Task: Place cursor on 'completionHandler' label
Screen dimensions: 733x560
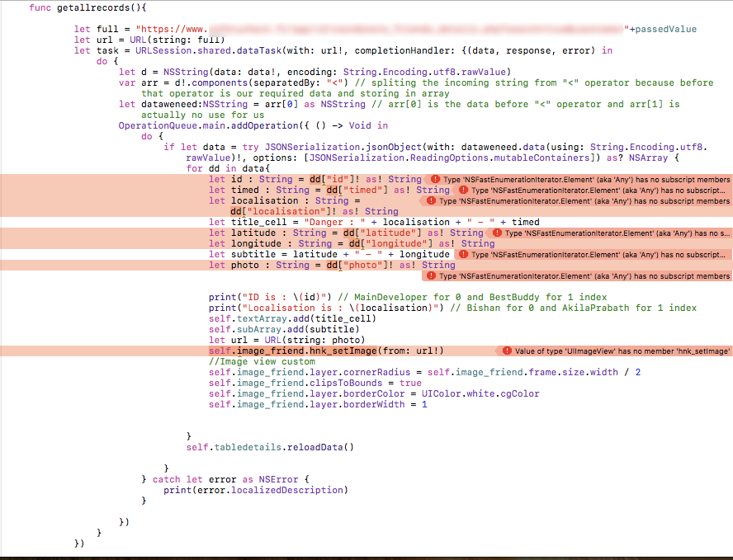Action: pyautogui.click(x=402, y=50)
